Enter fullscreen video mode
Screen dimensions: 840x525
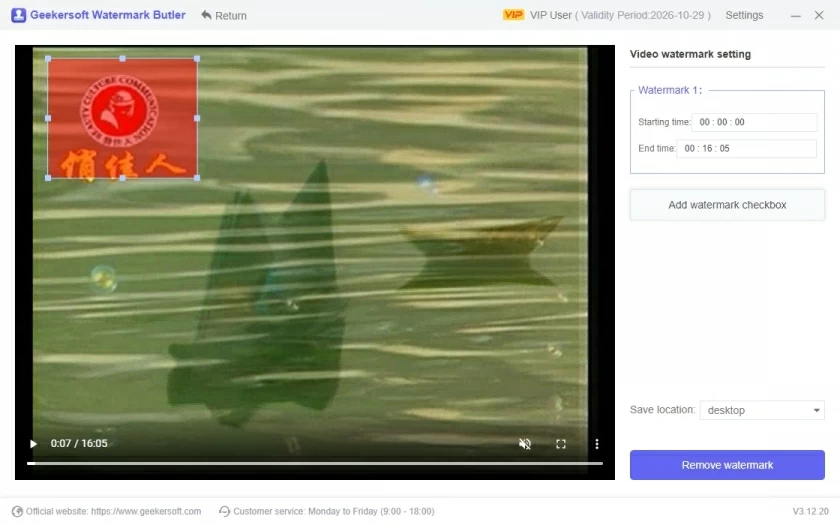point(560,444)
